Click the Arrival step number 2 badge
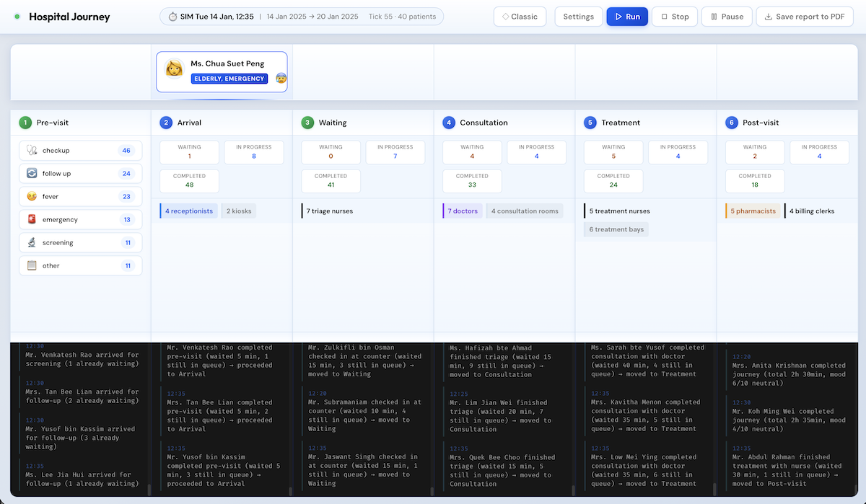 (x=166, y=123)
